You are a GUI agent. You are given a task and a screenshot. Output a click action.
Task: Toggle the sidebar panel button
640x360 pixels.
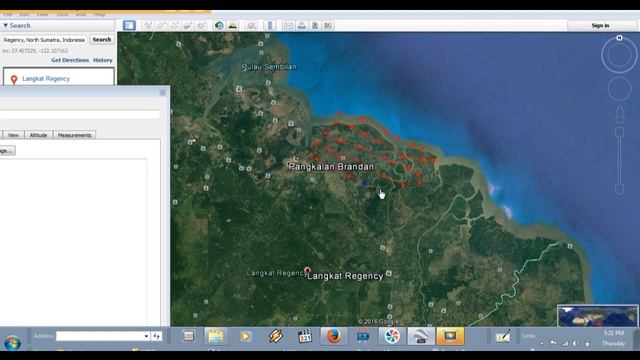coord(129,25)
